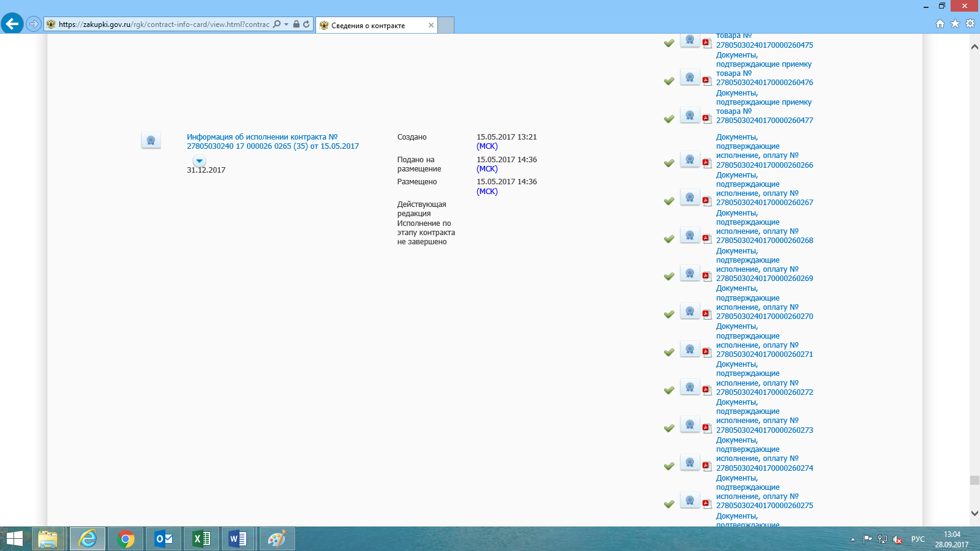Refresh the page with the reload icon
The image size is (980, 551).
[306, 24]
